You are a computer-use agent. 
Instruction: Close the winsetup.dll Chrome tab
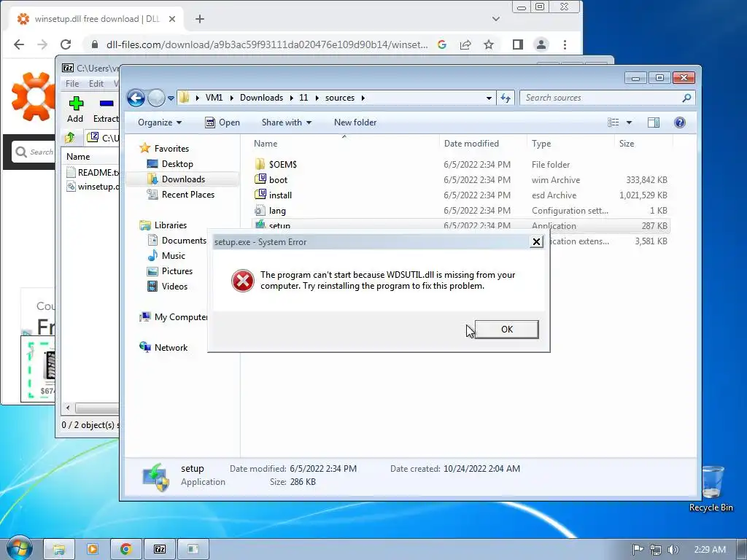(172, 19)
